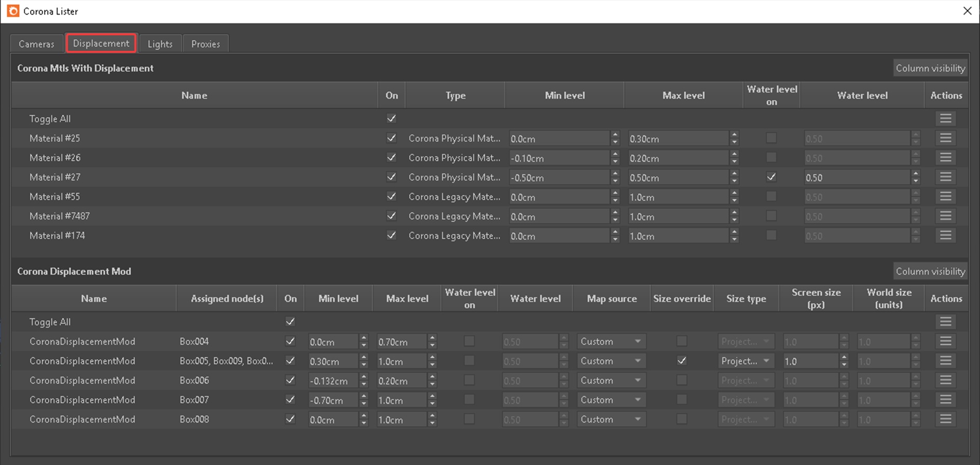
Task: Edit Water level value for Material #27
Action: [857, 177]
